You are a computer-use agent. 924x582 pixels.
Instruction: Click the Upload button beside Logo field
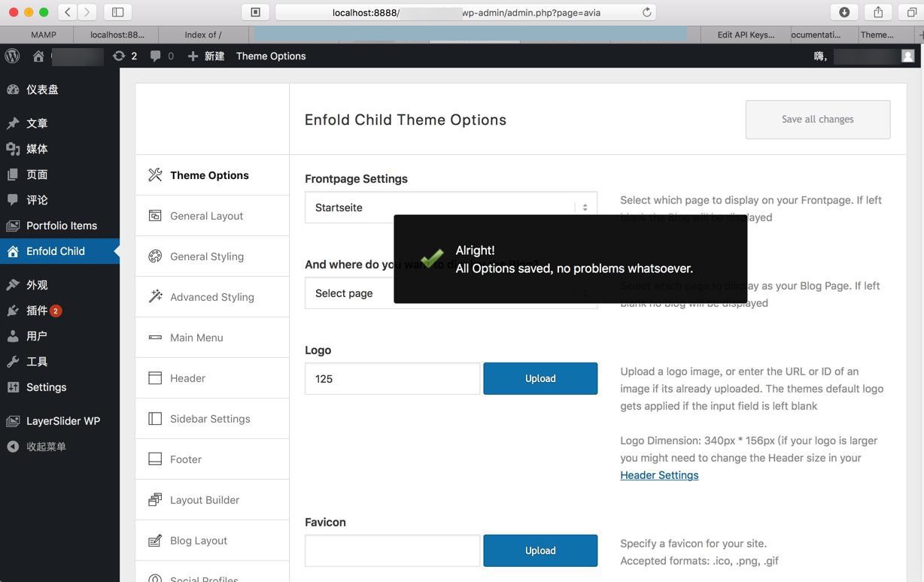(x=540, y=379)
